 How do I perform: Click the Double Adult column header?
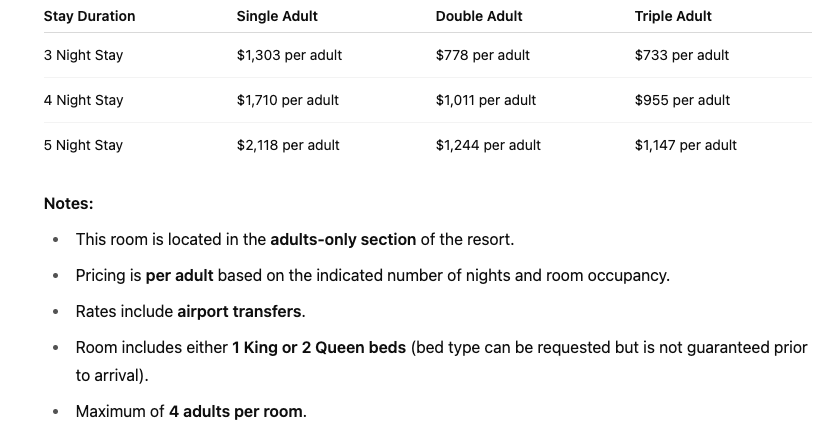pyautogui.click(x=479, y=16)
